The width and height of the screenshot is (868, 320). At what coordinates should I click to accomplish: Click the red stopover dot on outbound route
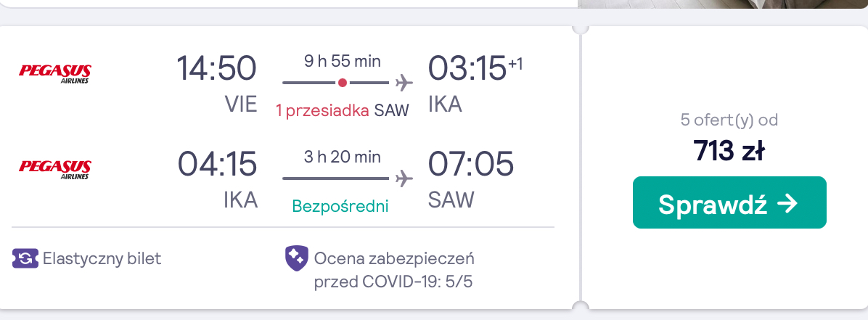point(342,83)
